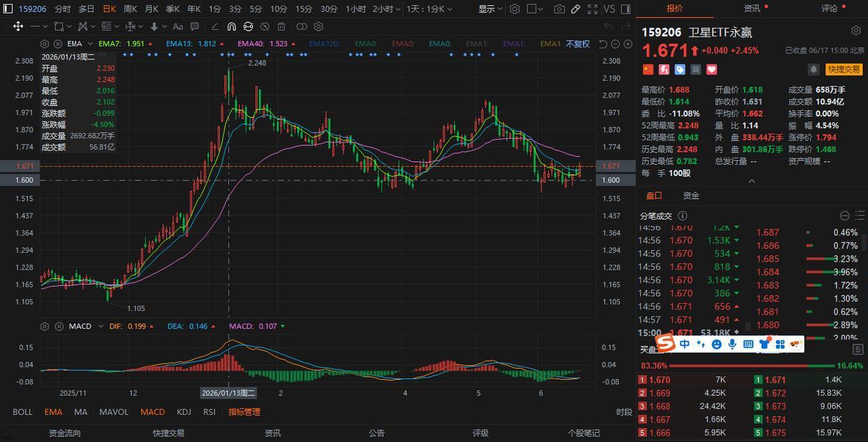Toggle MA indicator
The width and height of the screenshot is (868, 442).
81,411
